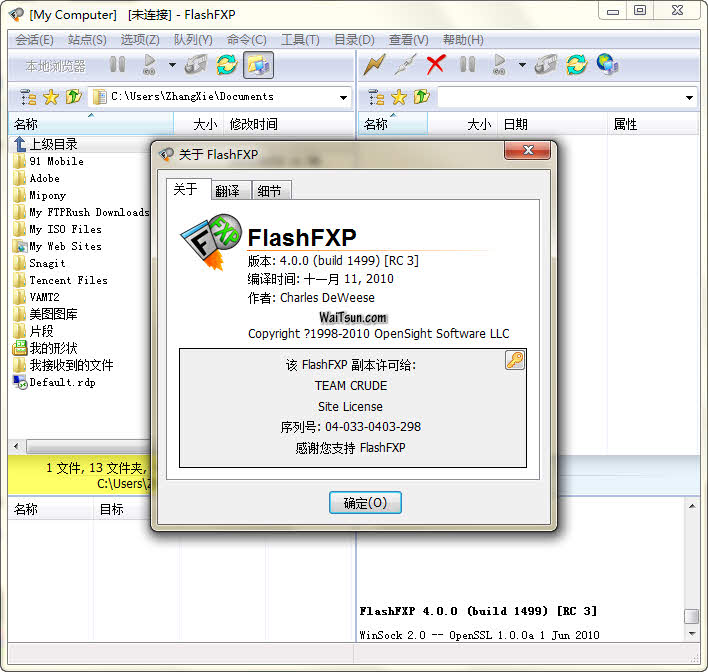Expand the remote path dropdown
Image resolution: width=708 pixels, height=672 pixels.
(690, 98)
